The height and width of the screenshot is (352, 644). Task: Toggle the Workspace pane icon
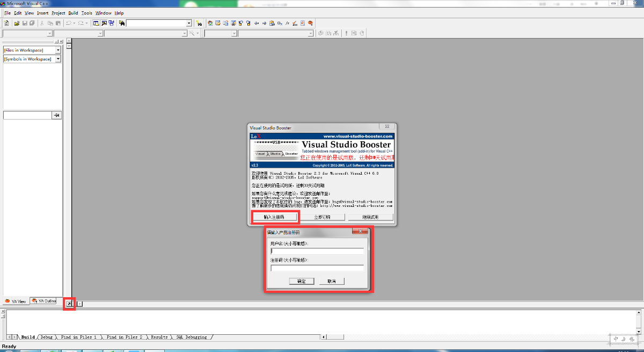(x=96, y=23)
